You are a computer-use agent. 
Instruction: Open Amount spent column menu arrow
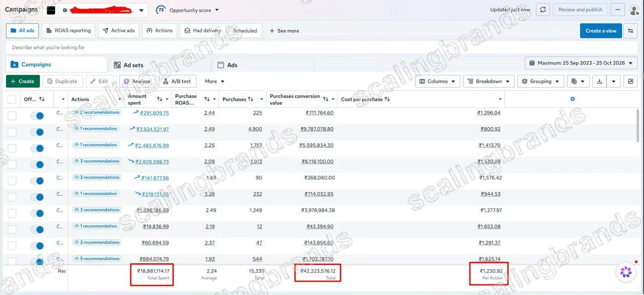(167, 99)
